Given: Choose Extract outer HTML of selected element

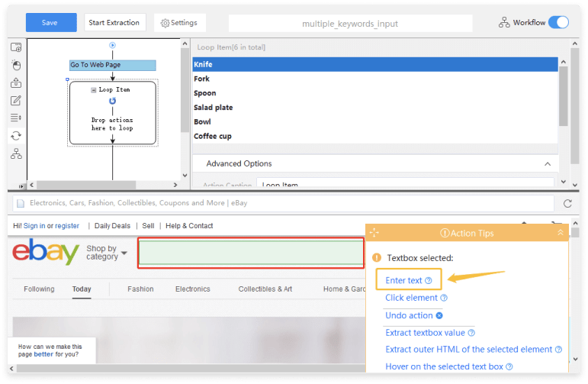Looking at the screenshot, I should (x=469, y=350).
